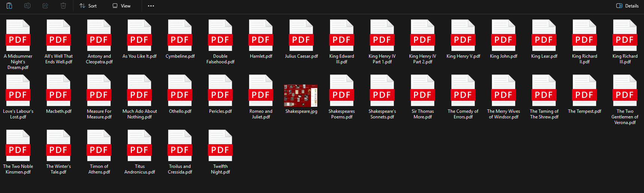Select The Tempest.pdf file icon
Image resolution: width=644 pixels, height=193 pixels.
(584, 91)
